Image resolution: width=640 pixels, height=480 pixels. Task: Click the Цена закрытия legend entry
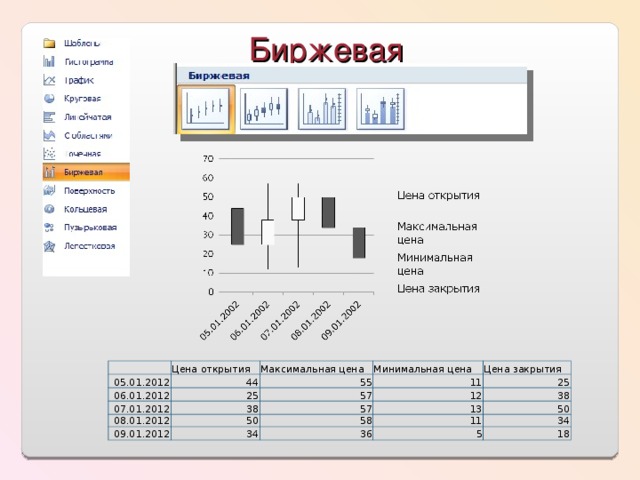click(438, 289)
